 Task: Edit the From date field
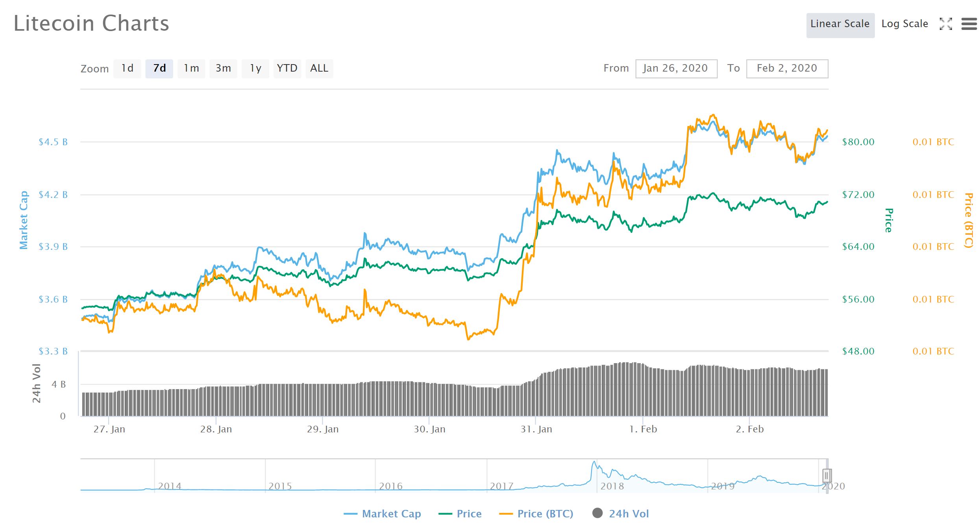point(676,68)
